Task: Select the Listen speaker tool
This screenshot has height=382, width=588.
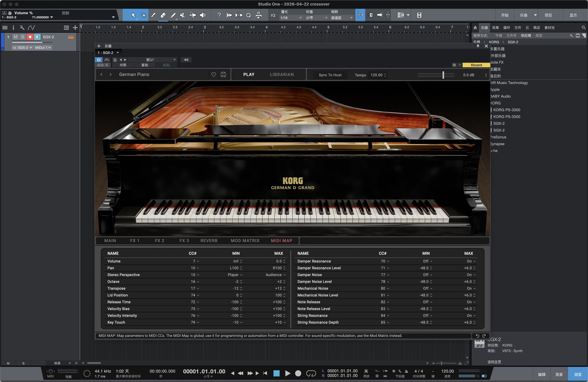Action: coord(203,15)
